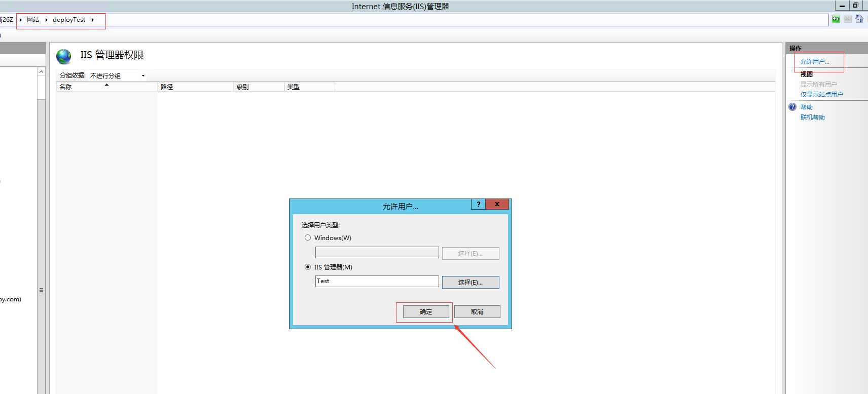The width and height of the screenshot is (868, 394).
Task: Click the 允许用户... action link
Action: point(815,62)
